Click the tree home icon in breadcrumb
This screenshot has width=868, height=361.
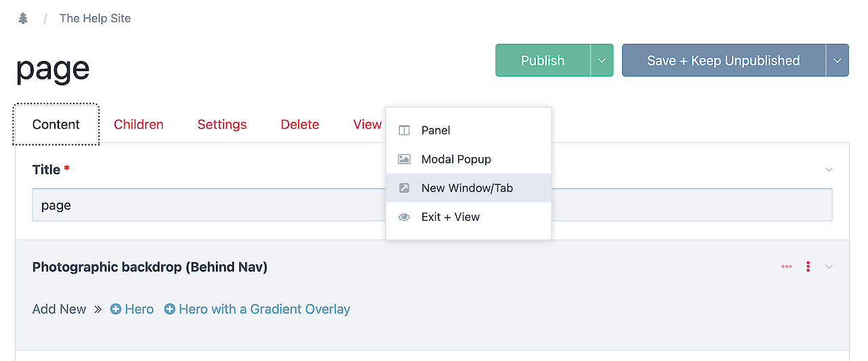23,18
